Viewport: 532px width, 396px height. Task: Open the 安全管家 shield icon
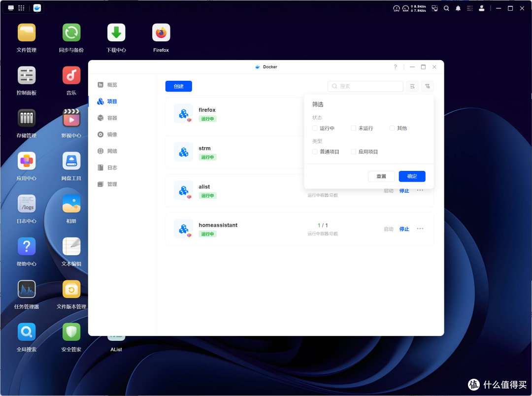71,332
